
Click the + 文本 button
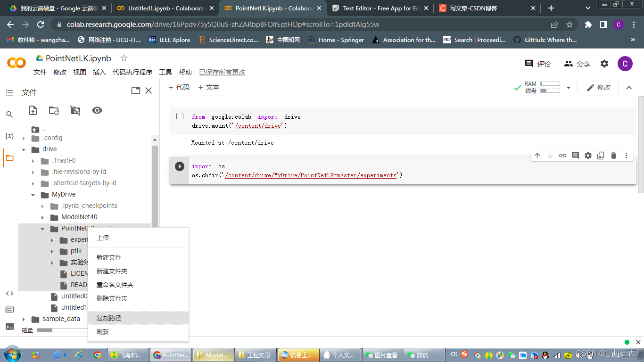209,87
